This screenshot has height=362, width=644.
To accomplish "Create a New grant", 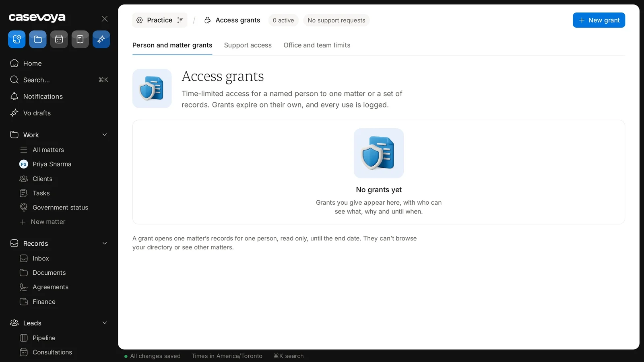I will [x=599, y=20].
